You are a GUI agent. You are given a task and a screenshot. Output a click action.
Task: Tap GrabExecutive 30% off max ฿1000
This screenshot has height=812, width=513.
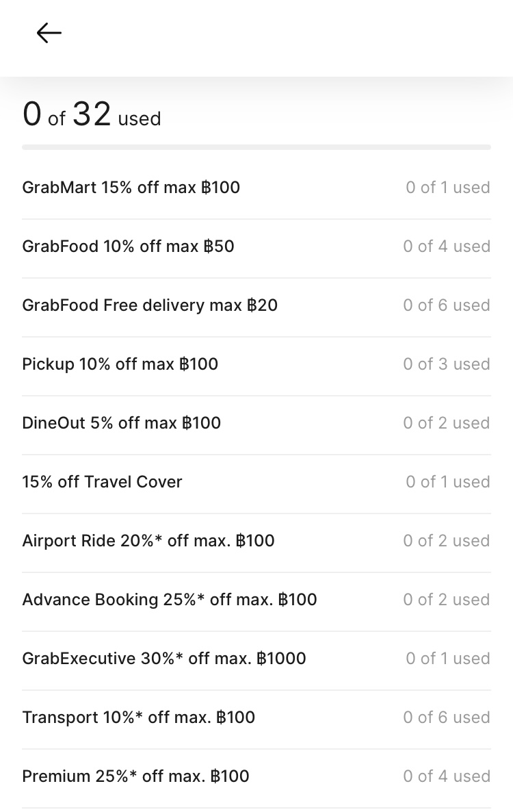164,659
